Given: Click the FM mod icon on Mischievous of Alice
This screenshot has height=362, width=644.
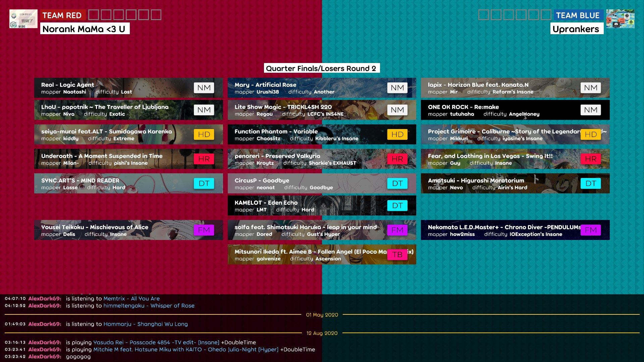Looking at the screenshot, I should (x=204, y=230).
